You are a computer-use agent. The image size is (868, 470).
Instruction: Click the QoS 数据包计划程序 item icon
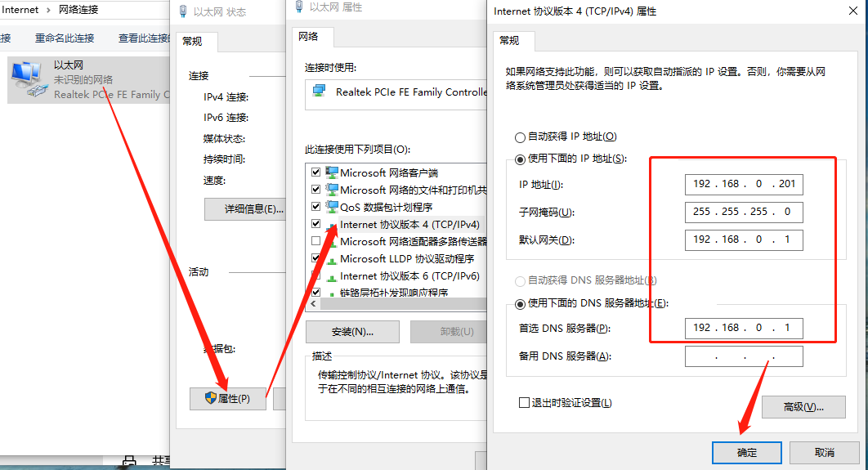click(x=332, y=207)
